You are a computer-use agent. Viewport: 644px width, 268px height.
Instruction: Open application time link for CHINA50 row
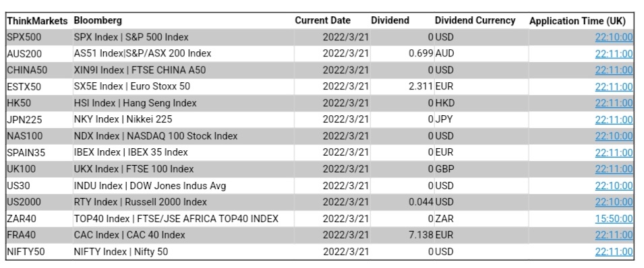(614, 70)
